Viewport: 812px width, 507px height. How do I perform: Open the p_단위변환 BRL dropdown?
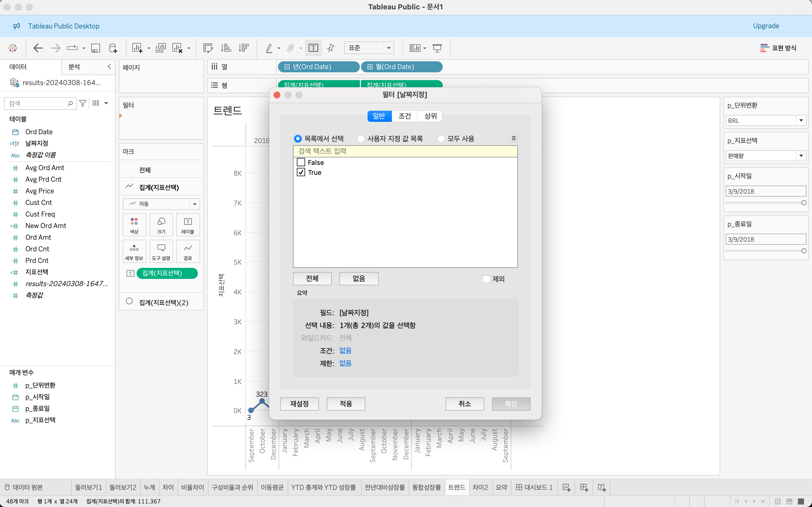point(801,120)
